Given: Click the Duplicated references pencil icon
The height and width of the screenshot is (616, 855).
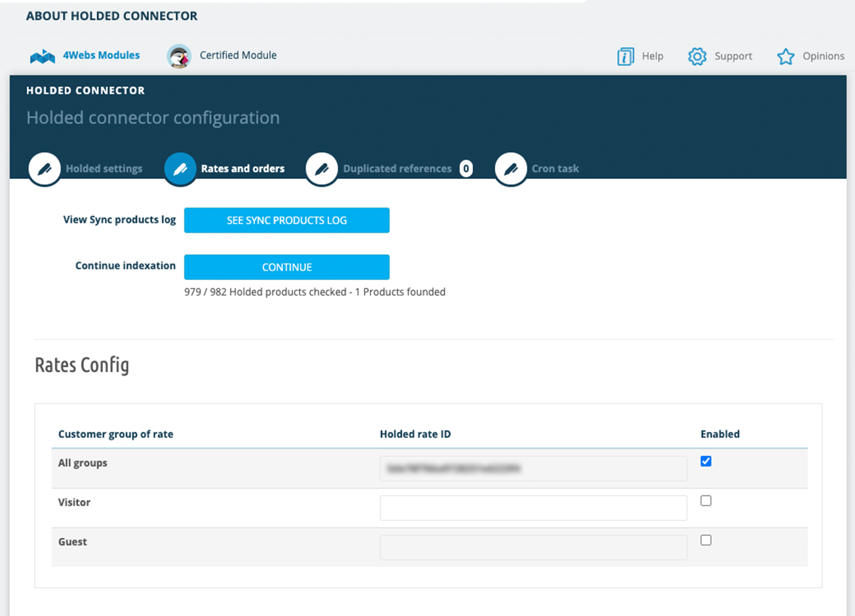Looking at the screenshot, I should 322,169.
